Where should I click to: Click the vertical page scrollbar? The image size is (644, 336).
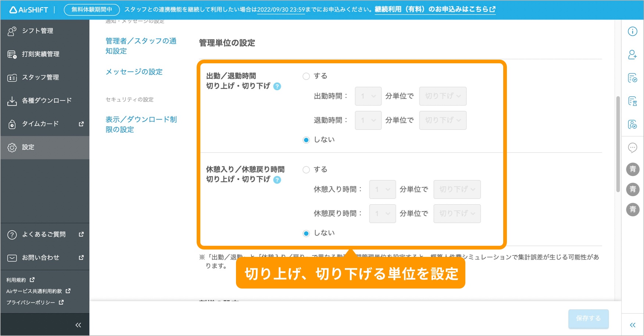(618, 144)
